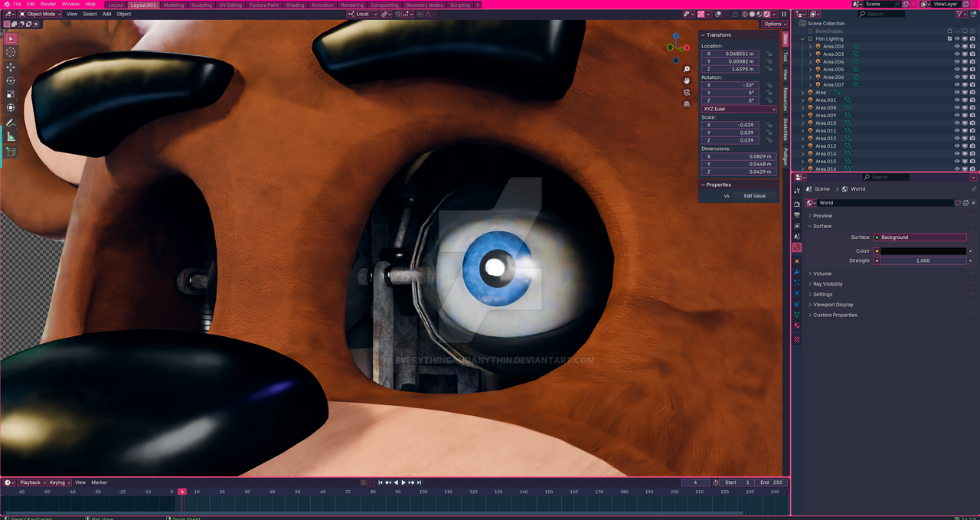Image resolution: width=980 pixels, height=520 pixels.
Task: Open the Add menu in viewport header
Action: click(x=106, y=14)
